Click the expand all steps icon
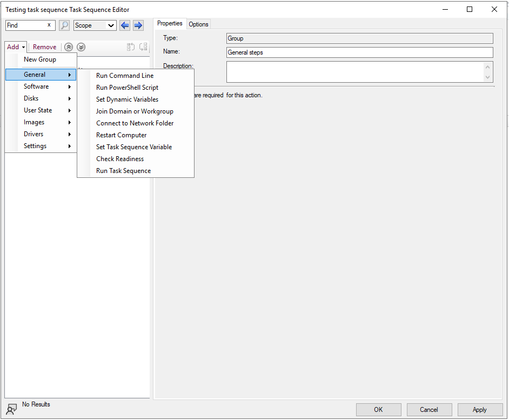 click(x=131, y=47)
